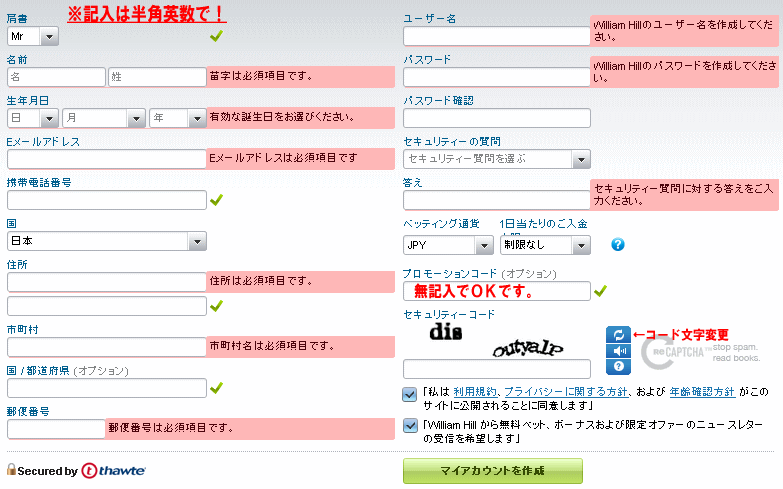Open the country dropdown showing 日本

[107, 241]
